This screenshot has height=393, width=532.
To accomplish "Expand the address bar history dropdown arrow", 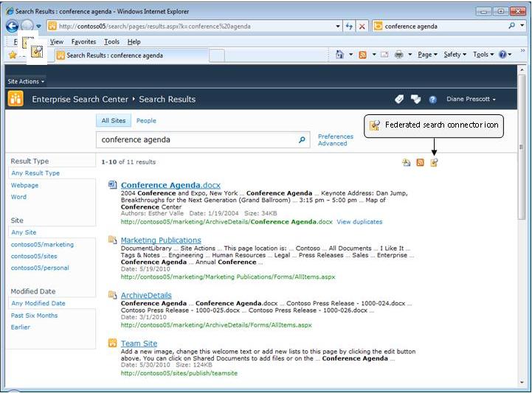I will (338, 26).
